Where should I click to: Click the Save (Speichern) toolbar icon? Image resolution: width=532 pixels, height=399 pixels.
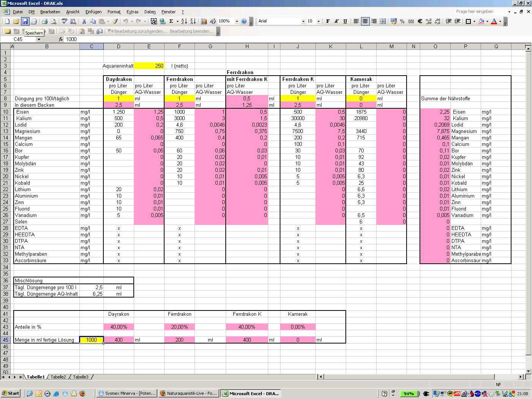(25, 21)
